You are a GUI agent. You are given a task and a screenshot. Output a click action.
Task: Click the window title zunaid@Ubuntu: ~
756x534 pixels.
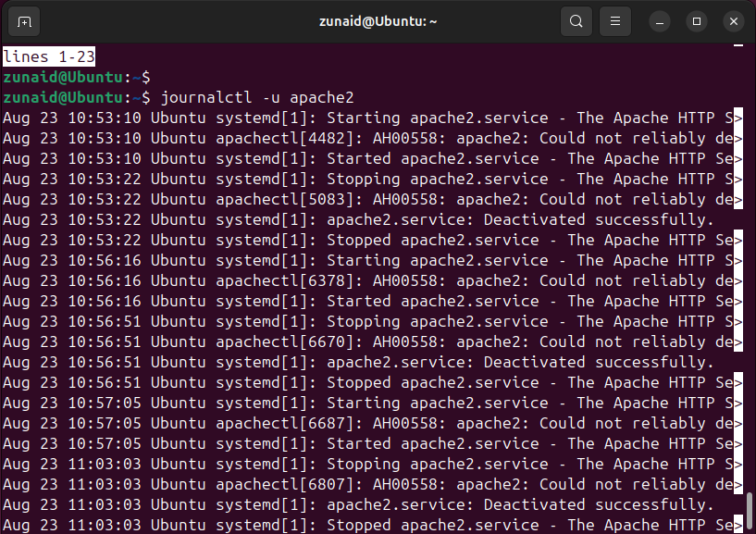(378, 21)
